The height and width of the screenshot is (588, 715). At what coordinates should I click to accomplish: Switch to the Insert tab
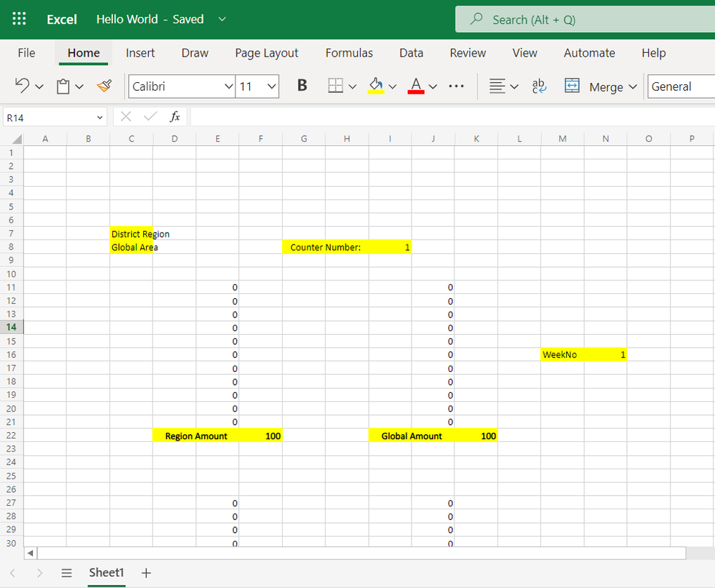click(140, 53)
